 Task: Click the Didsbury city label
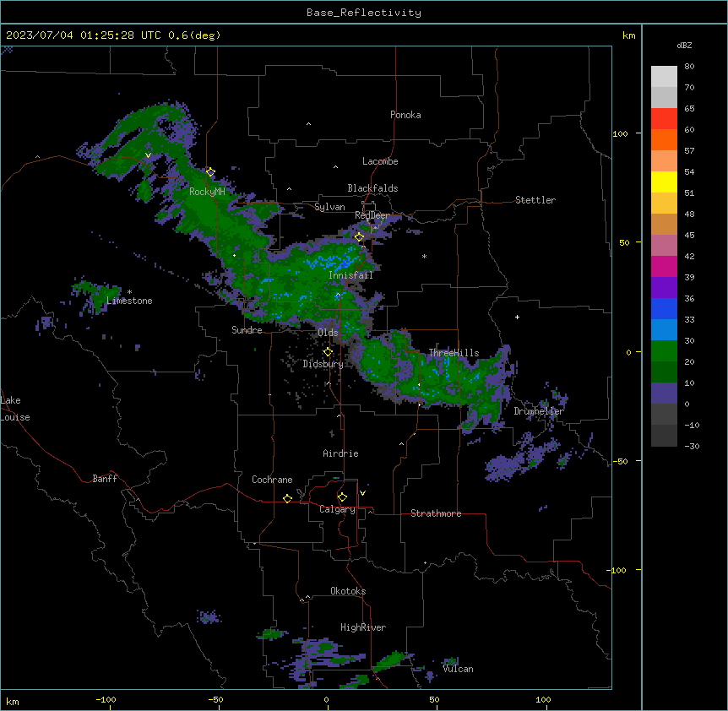click(x=323, y=364)
